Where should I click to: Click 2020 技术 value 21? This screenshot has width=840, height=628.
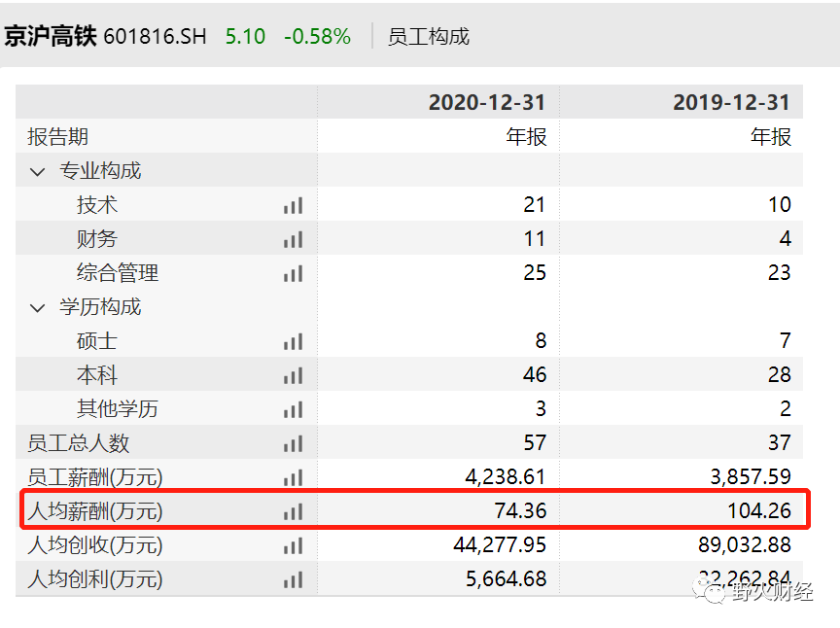point(534,205)
